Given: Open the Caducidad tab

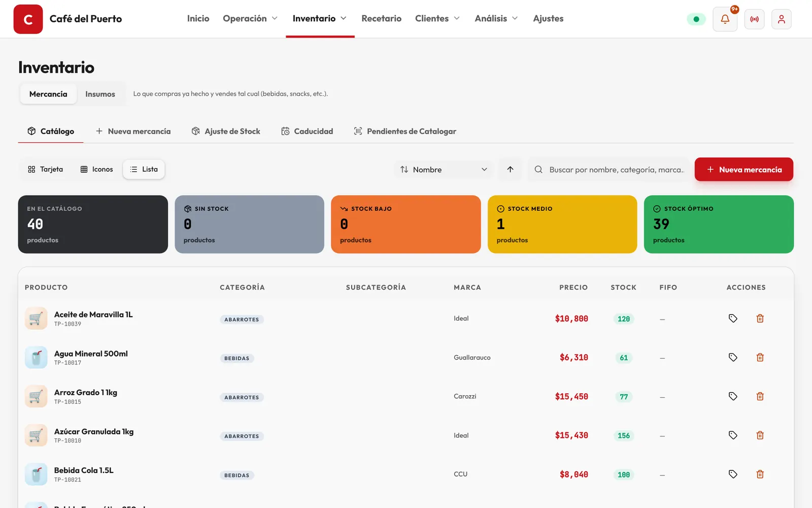Looking at the screenshot, I should coord(307,131).
